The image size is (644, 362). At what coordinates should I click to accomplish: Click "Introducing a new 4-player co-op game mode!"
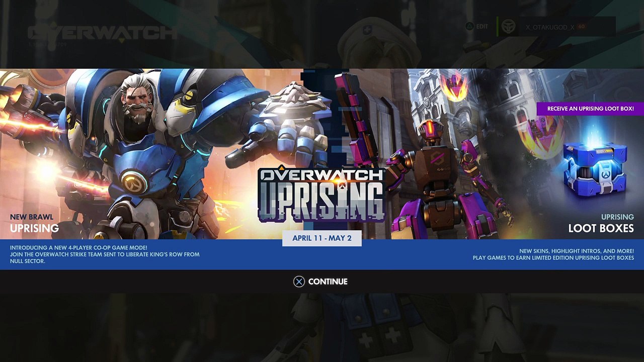click(78, 248)
